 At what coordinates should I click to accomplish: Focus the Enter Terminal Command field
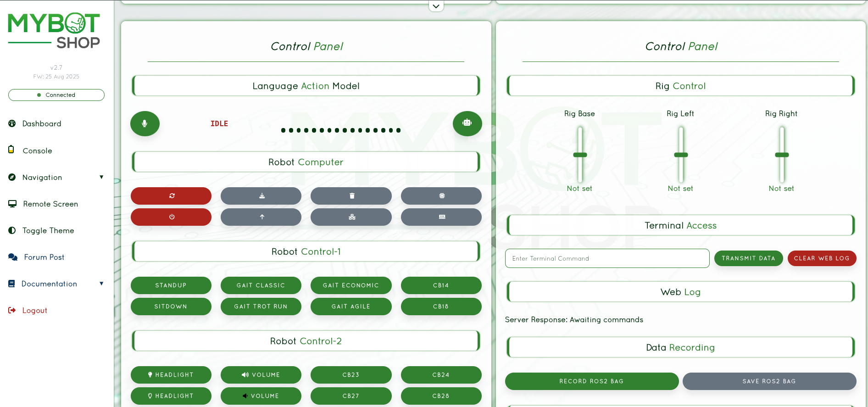607,258
